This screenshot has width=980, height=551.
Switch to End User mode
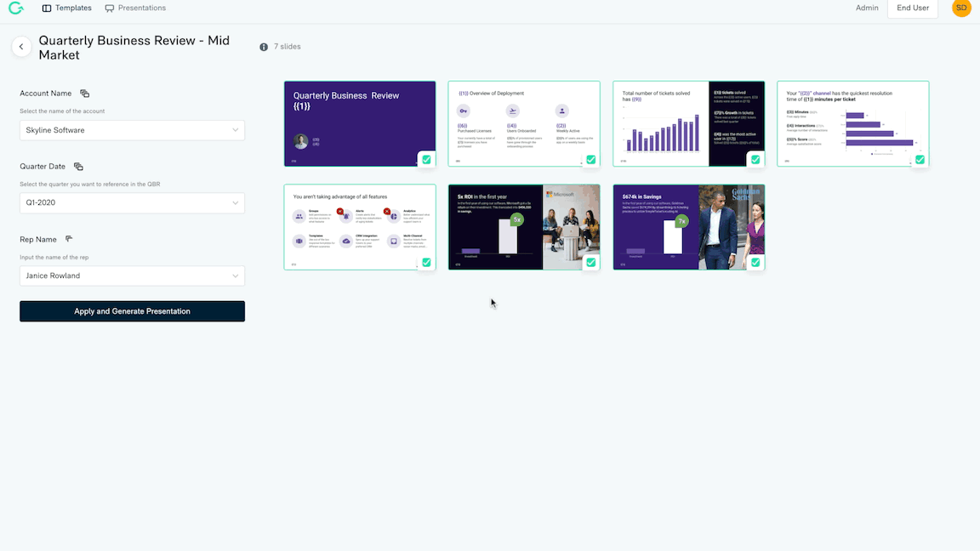(x=913, y=9)
